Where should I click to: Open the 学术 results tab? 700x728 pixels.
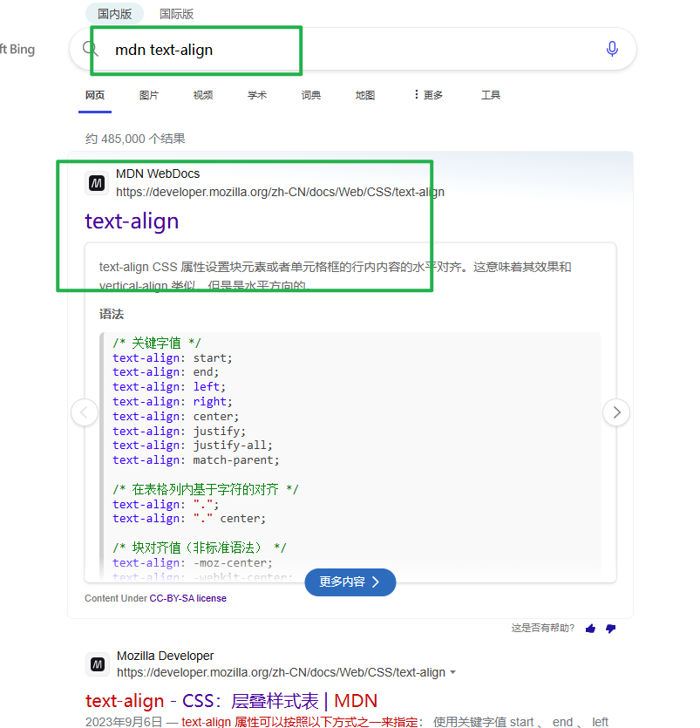(x=256, y=95)
